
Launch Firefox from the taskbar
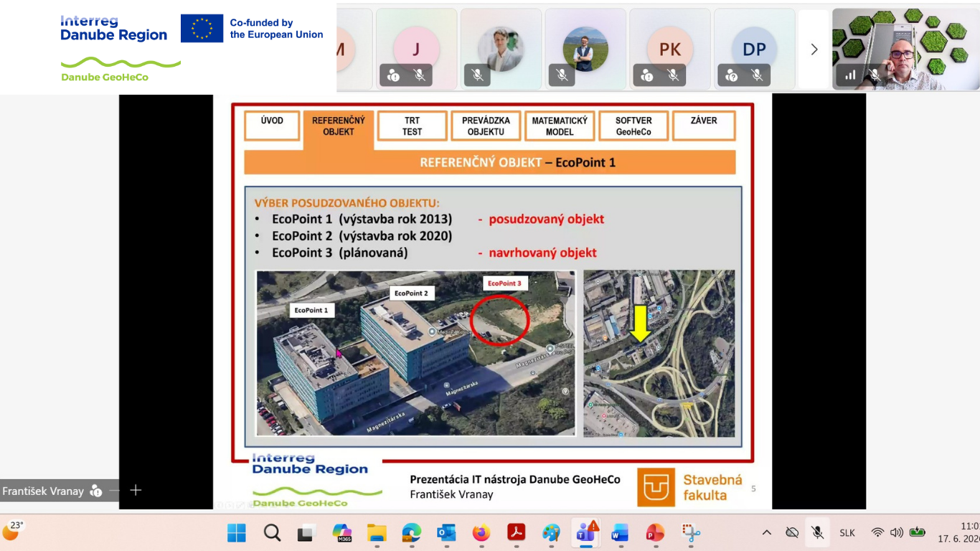pyautogui.click(x=481, y=533)
